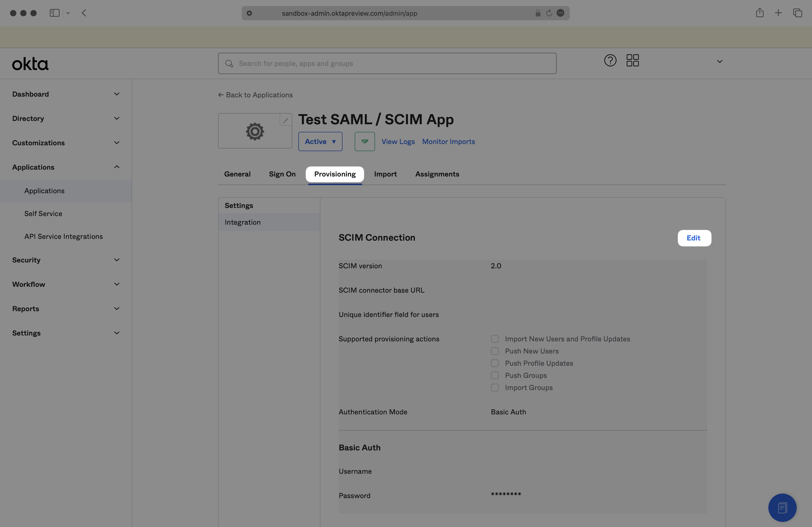
Task: Click the Okta logo
Action: [x=30, y=64]
